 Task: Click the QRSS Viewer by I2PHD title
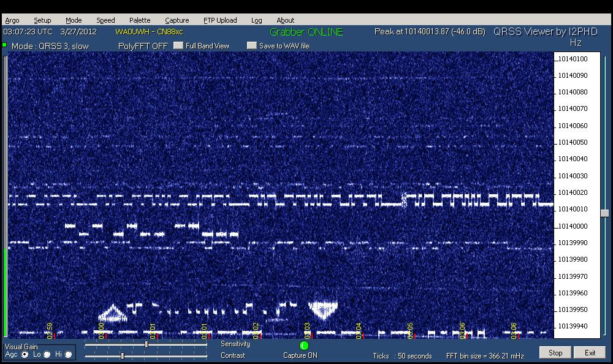(546, 32)
